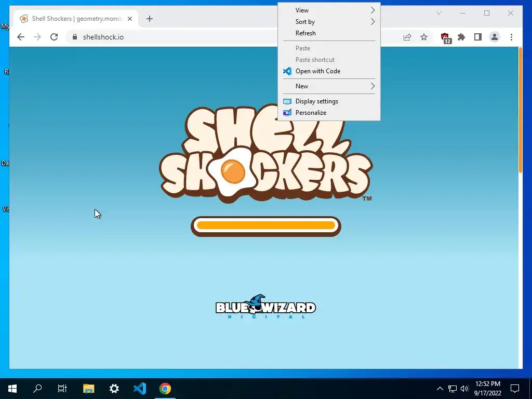
Task: Share this page using the share icon
Action: point(407,37)
